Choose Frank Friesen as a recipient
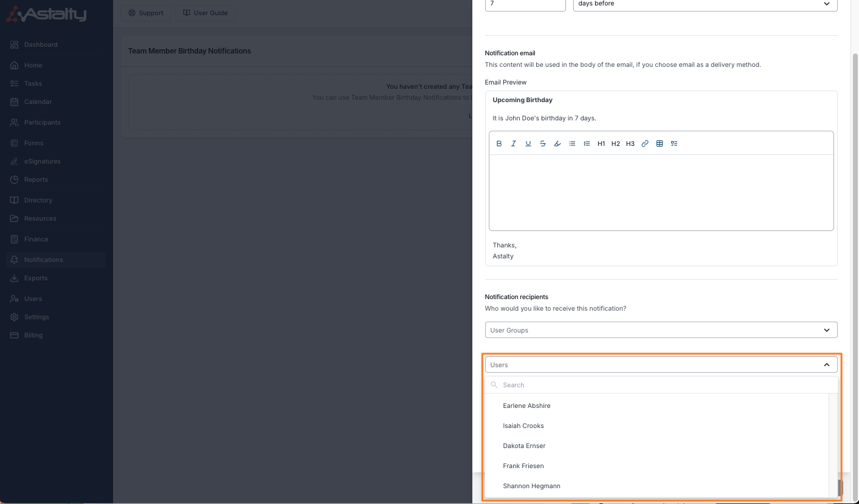The image size is (859, 504). click(523, 466)
